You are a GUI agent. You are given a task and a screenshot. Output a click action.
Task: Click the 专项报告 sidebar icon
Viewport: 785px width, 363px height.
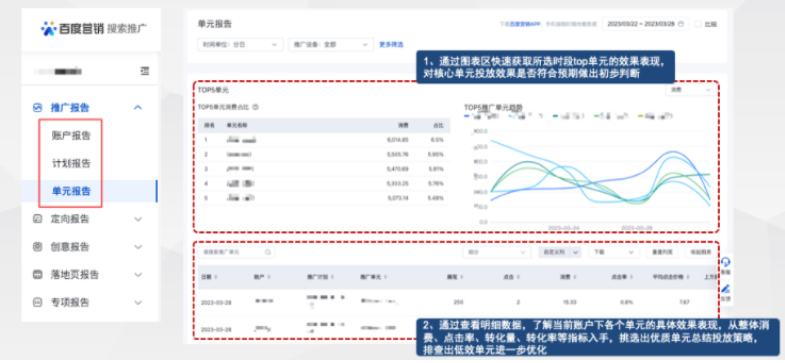37,302
